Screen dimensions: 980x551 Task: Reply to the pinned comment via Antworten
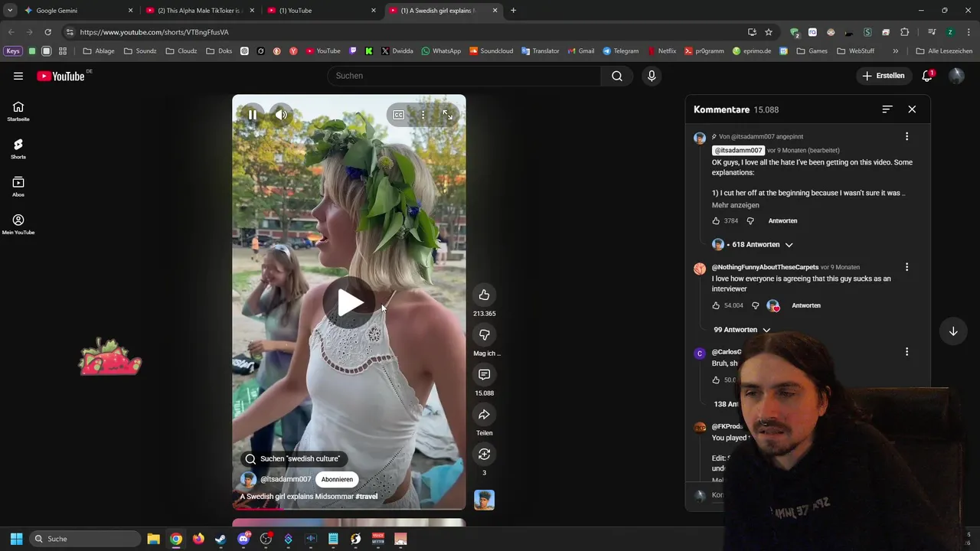point(782,220)
